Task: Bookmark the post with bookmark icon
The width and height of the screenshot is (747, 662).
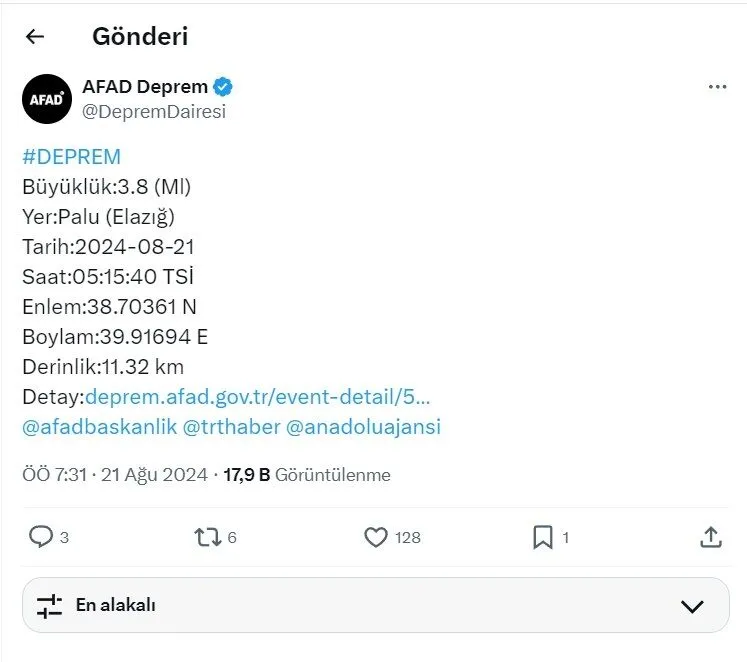Action: 543,537
